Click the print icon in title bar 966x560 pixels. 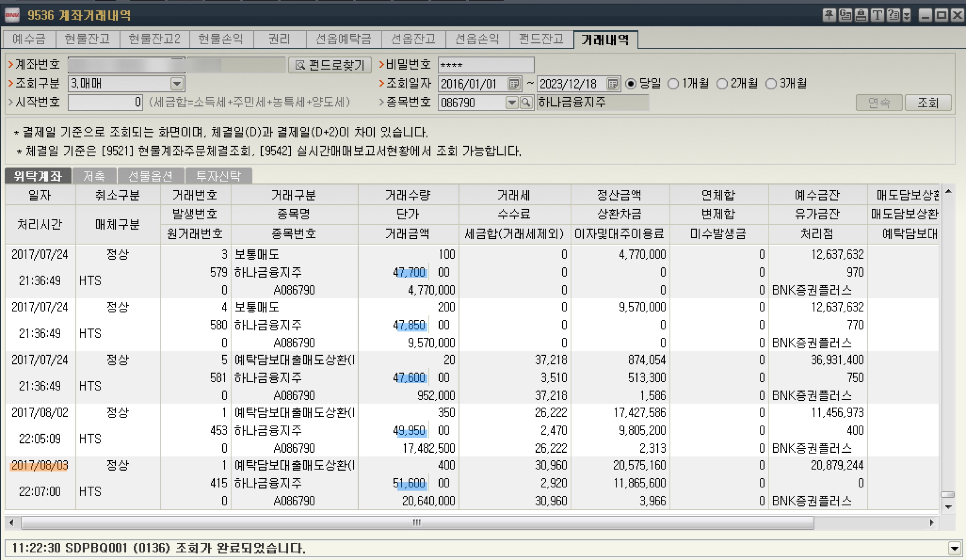tap(861, 16)
